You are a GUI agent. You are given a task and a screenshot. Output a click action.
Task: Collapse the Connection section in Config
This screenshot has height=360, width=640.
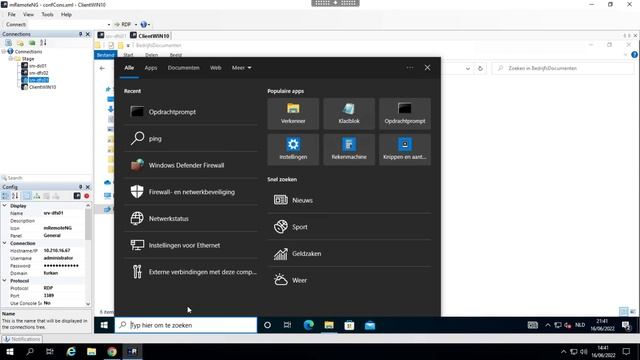click(4, 243)
